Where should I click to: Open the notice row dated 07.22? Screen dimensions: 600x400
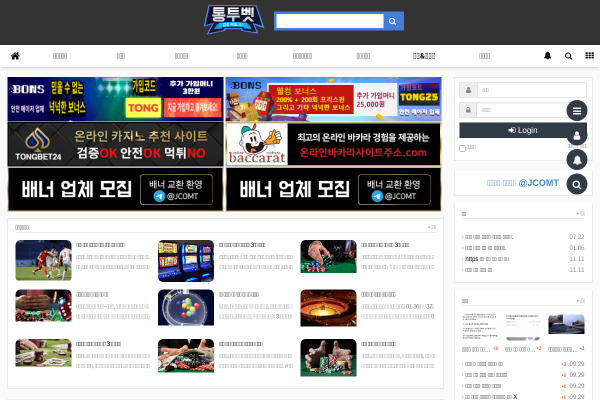(523, 237)
